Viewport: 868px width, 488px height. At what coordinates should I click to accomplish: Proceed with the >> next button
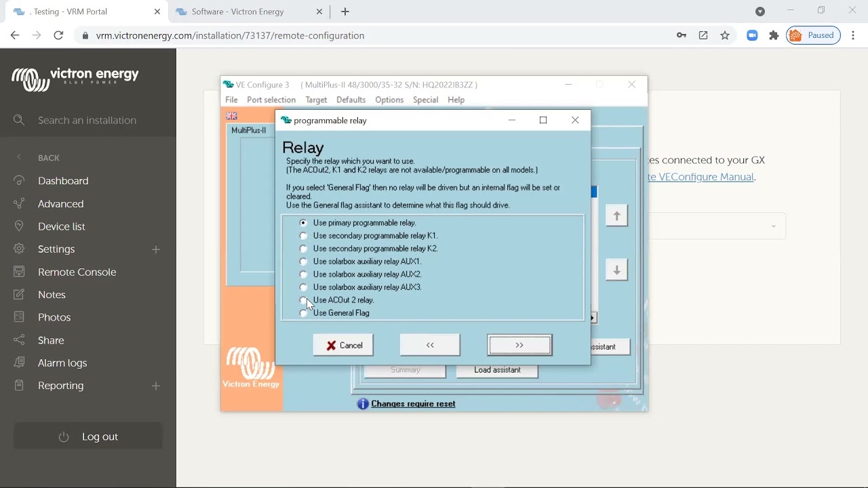point(519,346)
